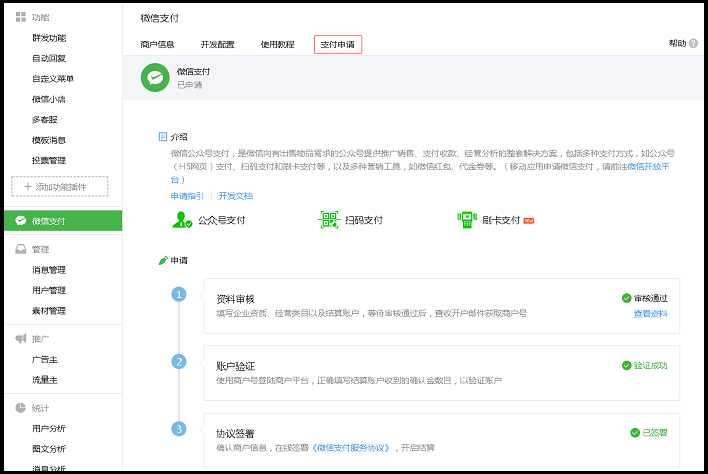Click the 微信支付 page heading
708x474 pixels.
click(x=159, y=18)
